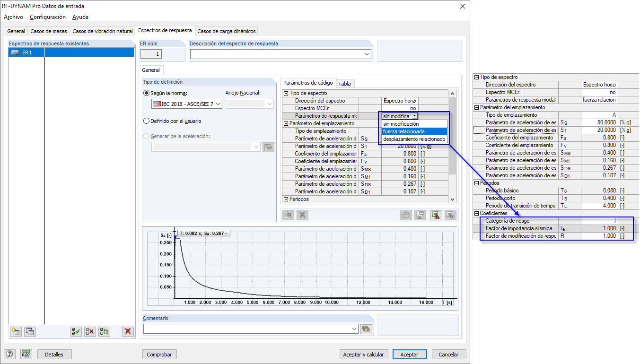Invert selection of response spectra
The width and height of the screenshot is (640, 364).
coord(104,331)
